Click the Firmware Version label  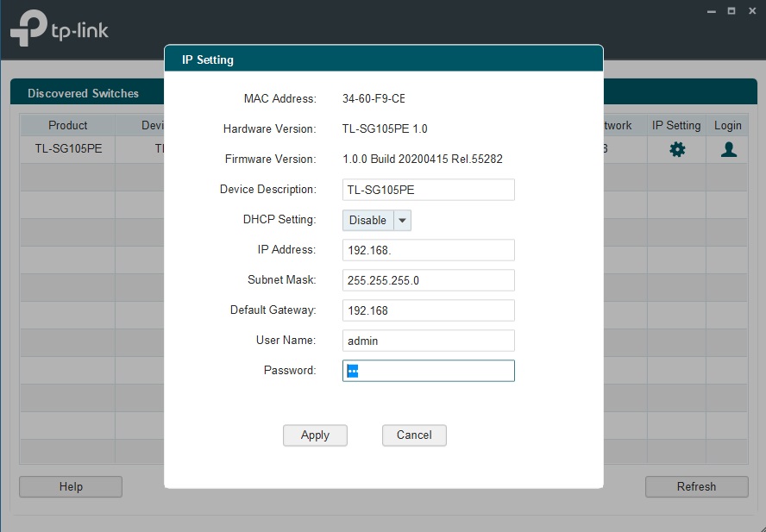(x=271, y=160)
